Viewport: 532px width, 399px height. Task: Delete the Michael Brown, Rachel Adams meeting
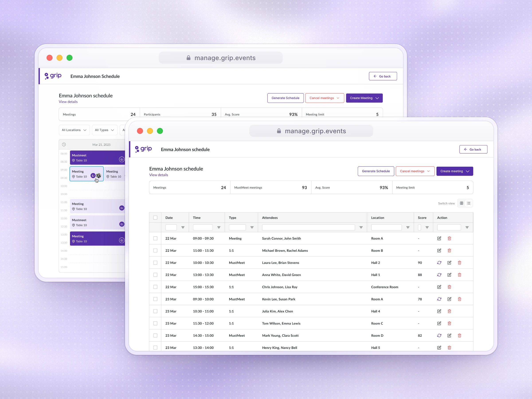[449, 251]
